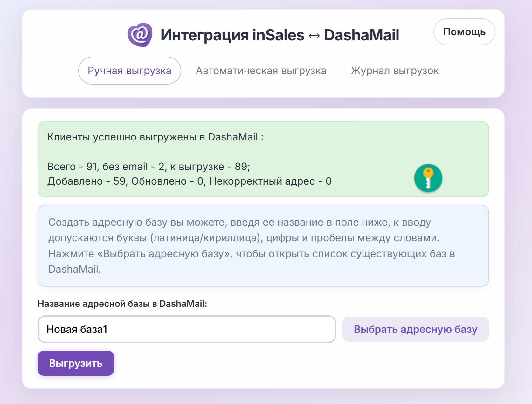Screen dimensions: 532x404
Task: Click the DashaMail word in the heading
Action: [362, 35]
